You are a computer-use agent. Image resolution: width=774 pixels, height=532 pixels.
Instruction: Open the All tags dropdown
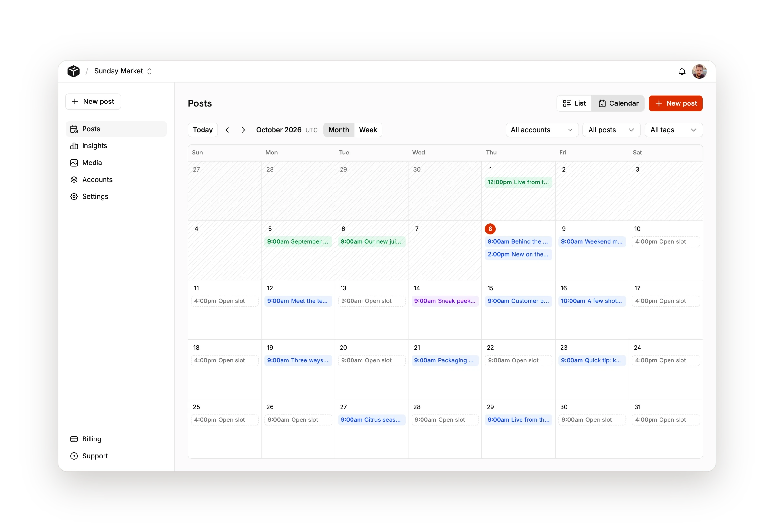point(674,130)
